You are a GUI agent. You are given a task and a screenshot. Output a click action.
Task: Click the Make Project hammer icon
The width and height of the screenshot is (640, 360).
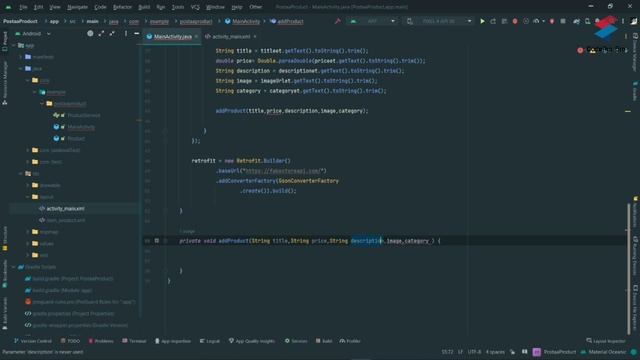pos(338,21)
